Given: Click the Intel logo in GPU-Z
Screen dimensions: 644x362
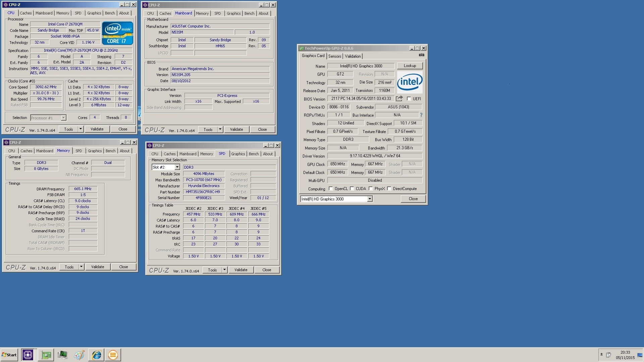Looking at the screenshot, I should 410,82.
